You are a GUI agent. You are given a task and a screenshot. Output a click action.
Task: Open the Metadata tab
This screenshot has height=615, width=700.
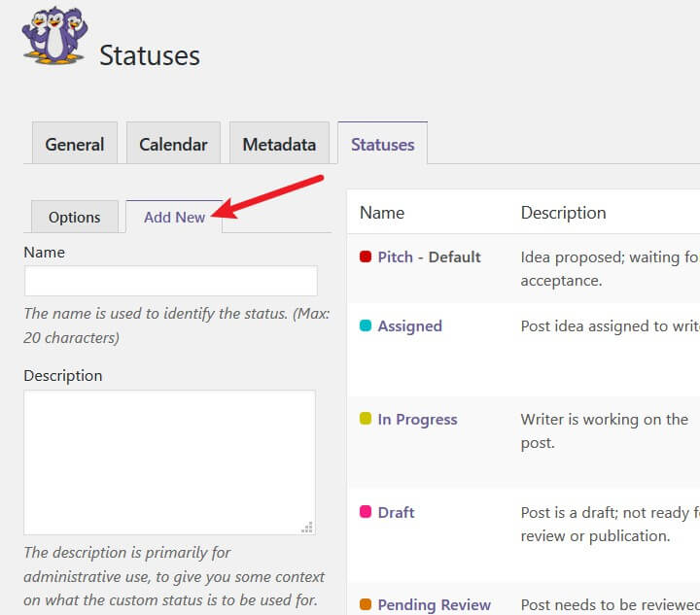coord(279,143)
